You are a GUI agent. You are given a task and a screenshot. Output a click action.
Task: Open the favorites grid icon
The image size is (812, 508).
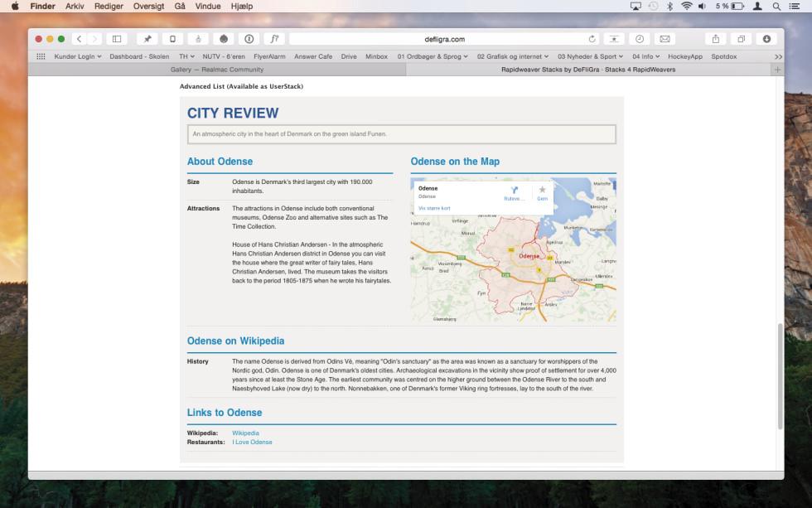tap(41, 56)
